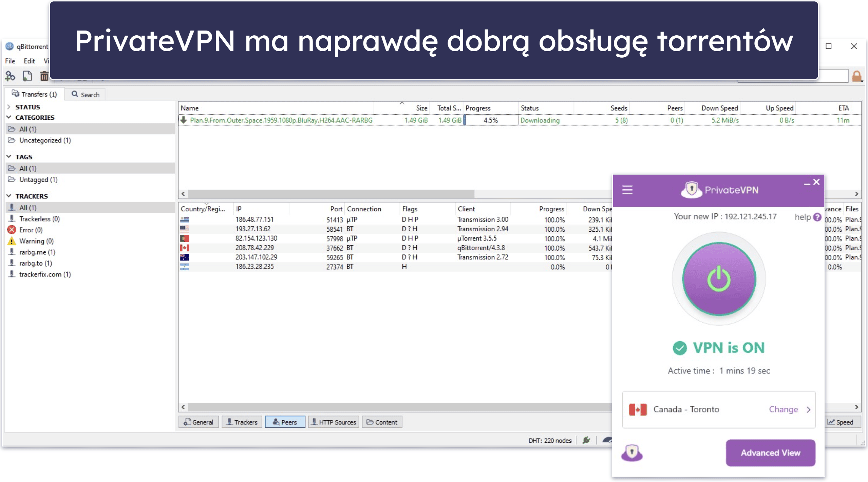Collapse the TRACKERS section
The image size is (868, 482).
[x=9, y=196]
